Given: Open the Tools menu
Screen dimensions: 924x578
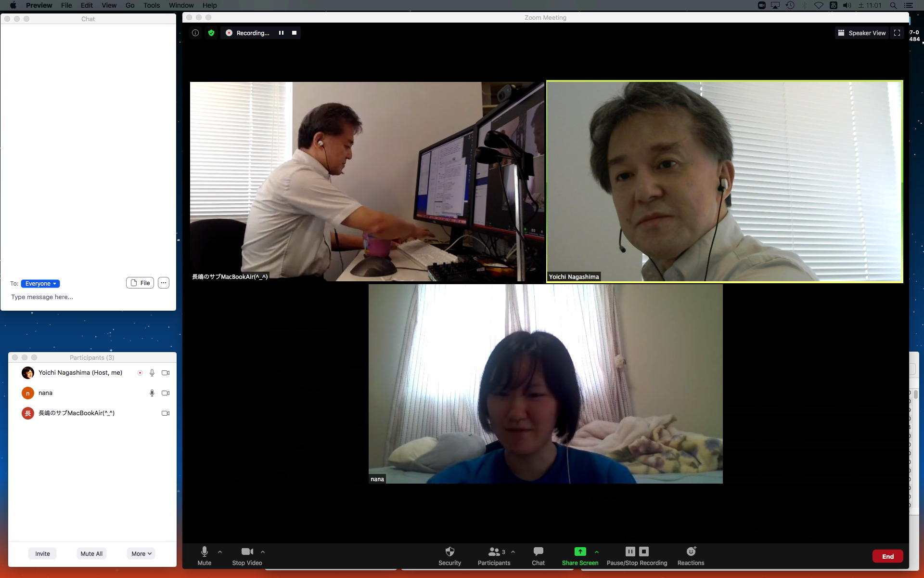Looking at the screenshot, I should click(151, 5).
